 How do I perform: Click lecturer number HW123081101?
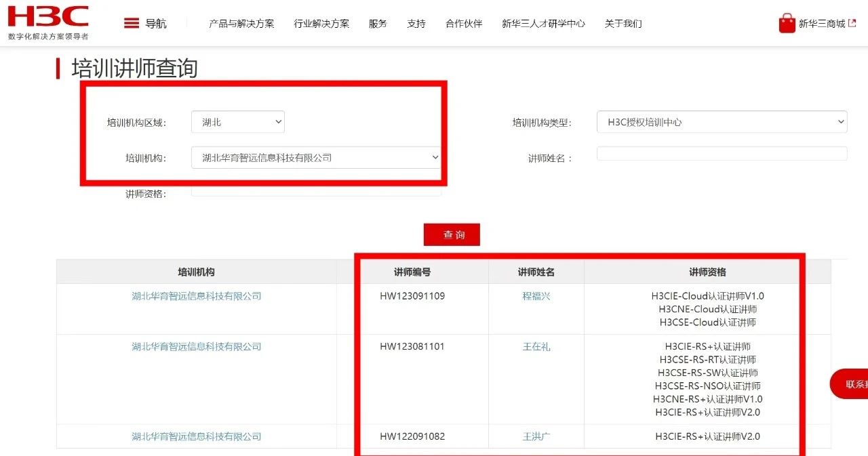(412, 347)
